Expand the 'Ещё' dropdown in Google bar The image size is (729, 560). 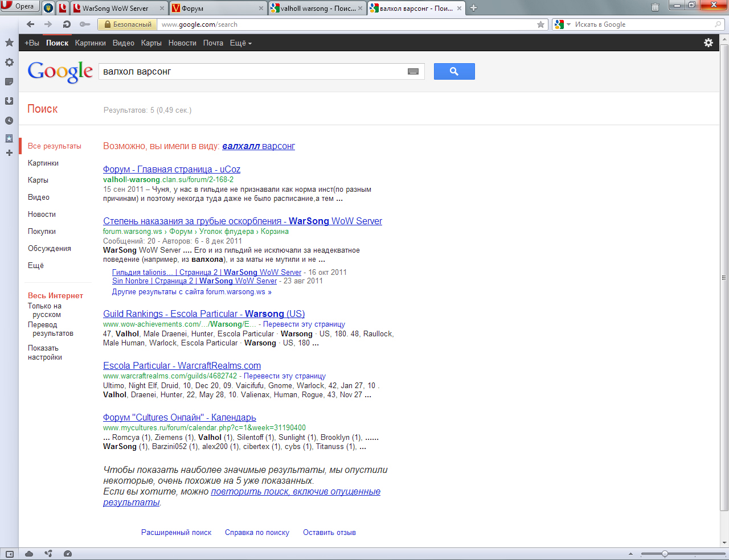coord(240,43)
